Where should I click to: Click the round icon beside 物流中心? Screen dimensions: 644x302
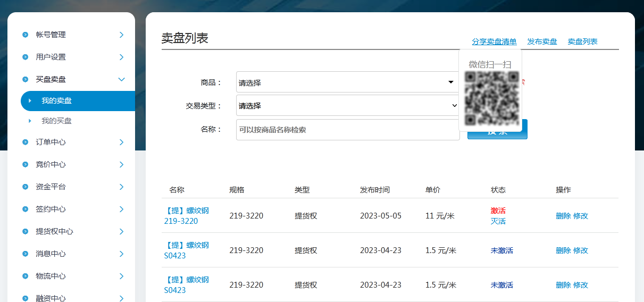click(25, 276)
